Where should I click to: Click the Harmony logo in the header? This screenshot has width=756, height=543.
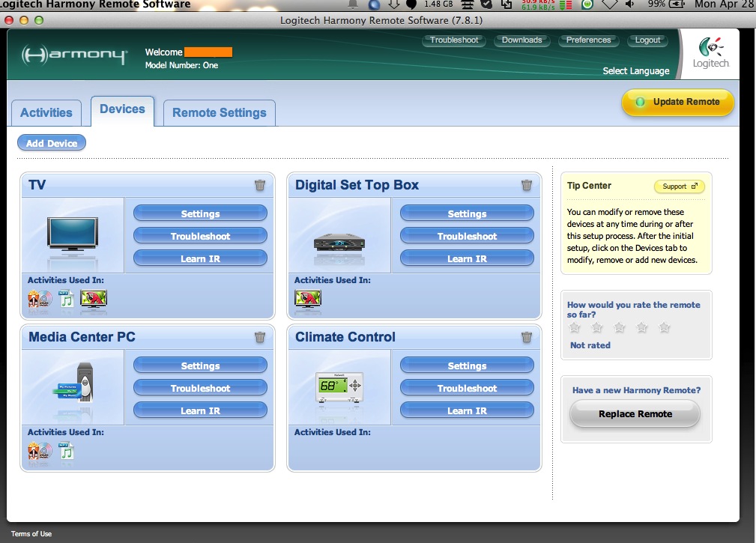pos(75,55)
